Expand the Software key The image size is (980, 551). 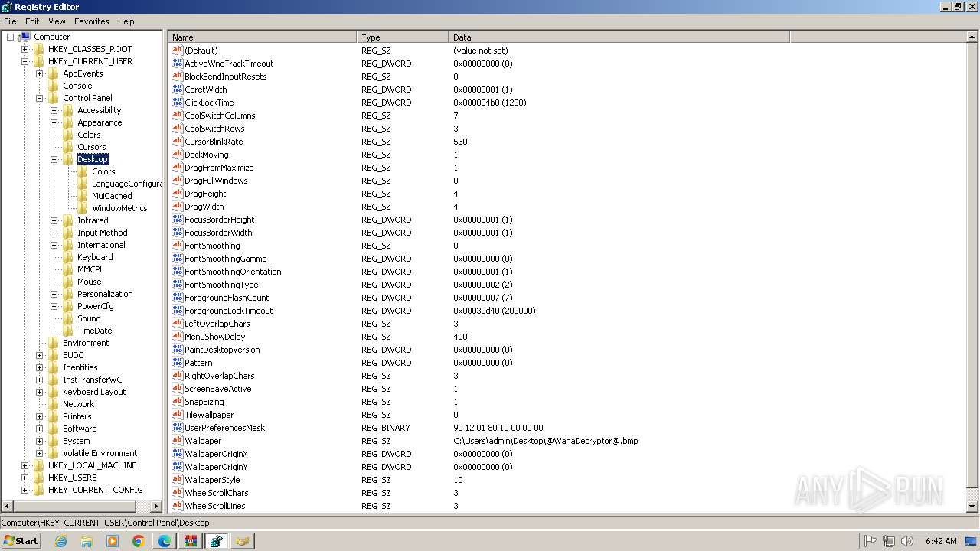[x=39, y=429]
